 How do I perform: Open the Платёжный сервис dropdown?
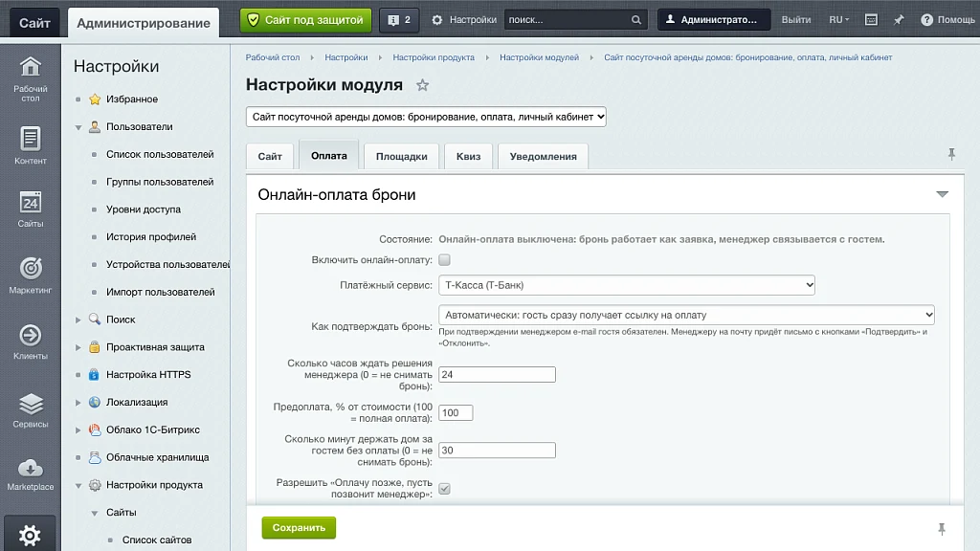click(627, 285)
